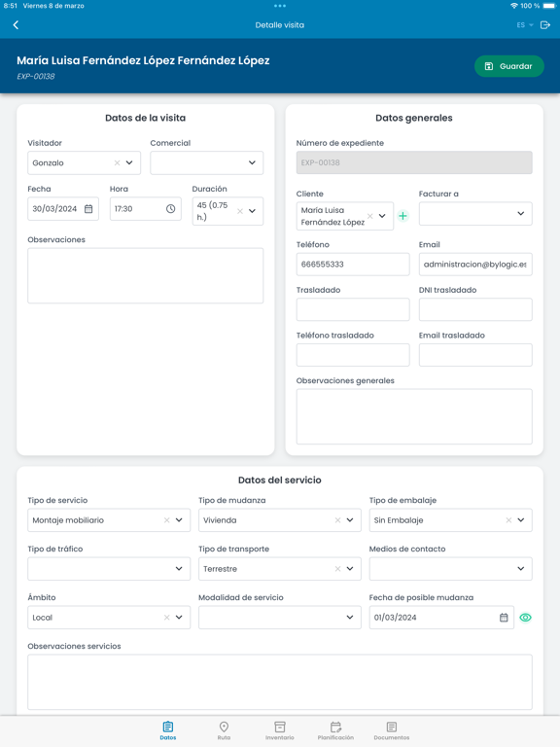Open the Comercial dropdown
Viewport: 560px width, 747px height.
(x=207, y=163)
